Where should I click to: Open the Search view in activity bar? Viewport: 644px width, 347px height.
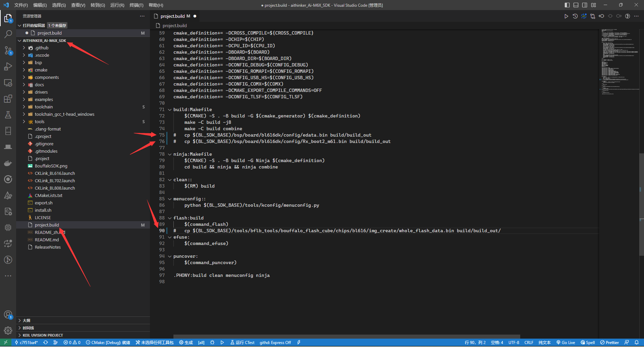tap(8, 34)
